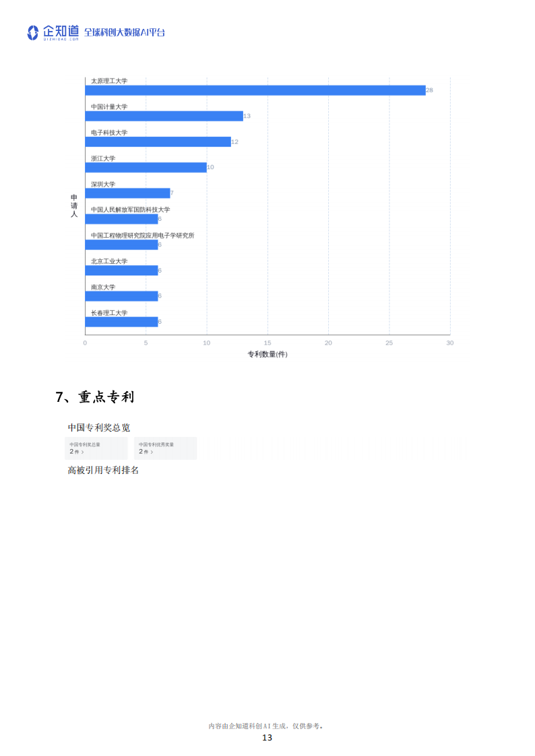Click the 企知道 circular logo icon

tap(33, 32)
